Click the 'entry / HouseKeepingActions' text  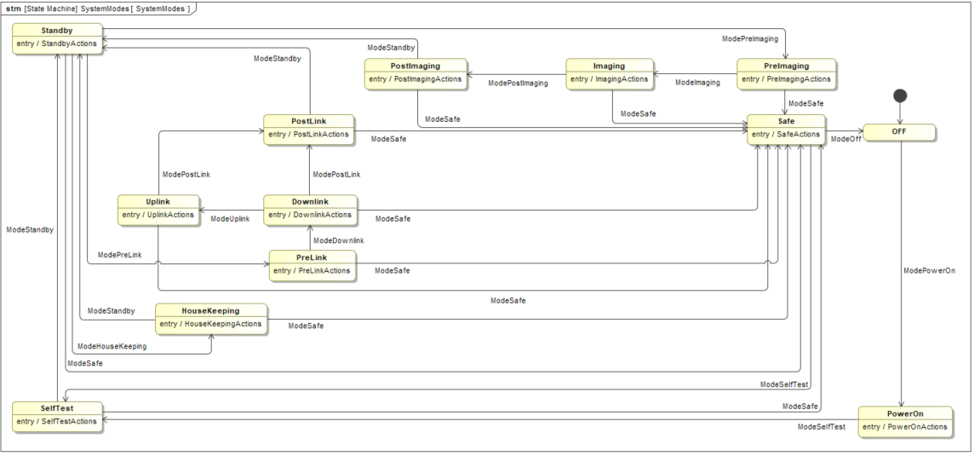(210, 324)
